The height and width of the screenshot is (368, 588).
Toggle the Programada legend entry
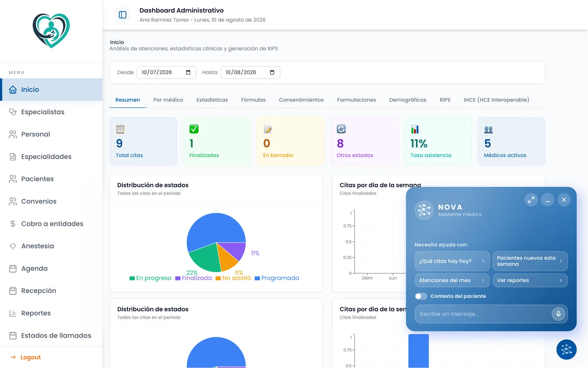point(277,278)
